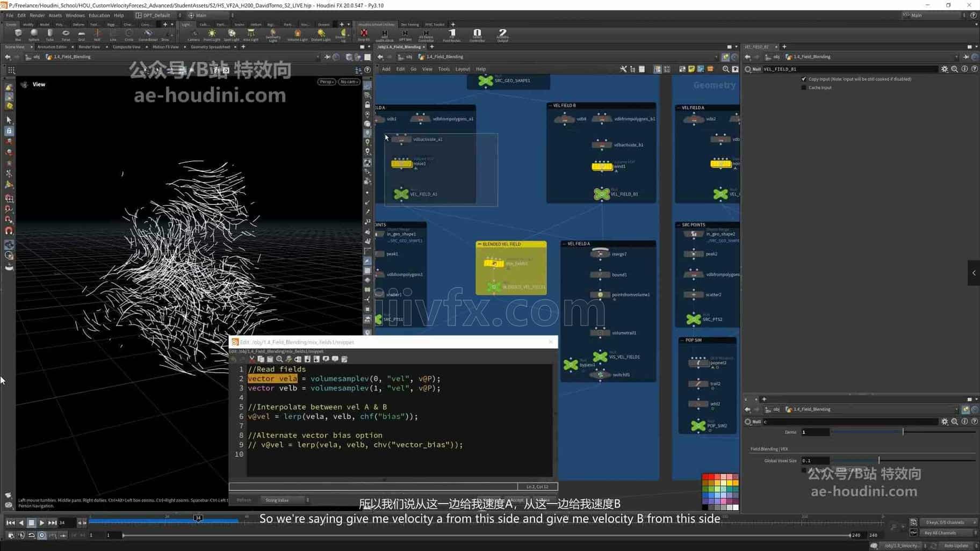Click the Key All Channels button

click(945, 533)
